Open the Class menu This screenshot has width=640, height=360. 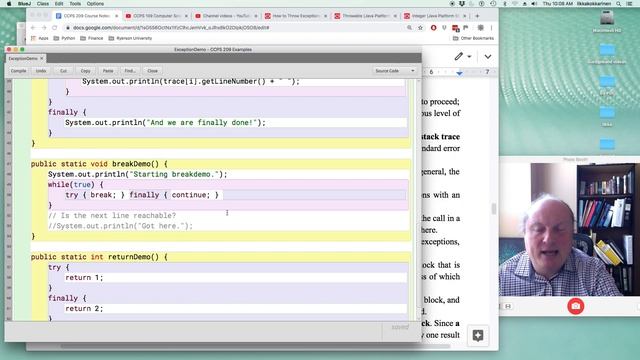tap(42, 4)
